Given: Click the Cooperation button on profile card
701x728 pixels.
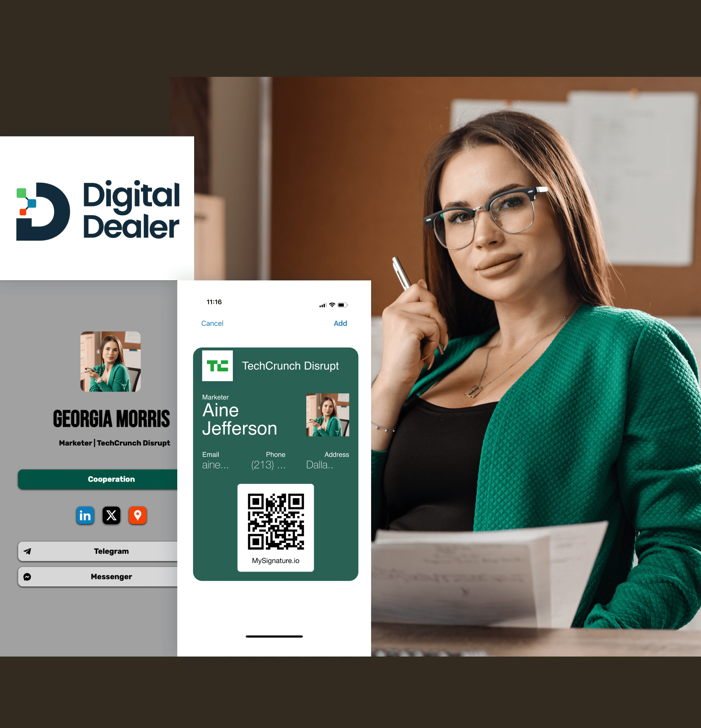Looking at the screenshot, I should click(x=111, y=479).
